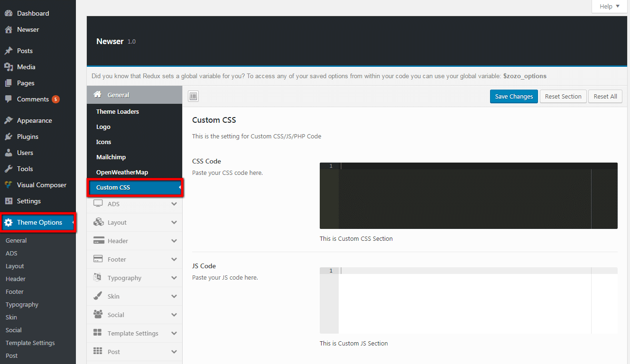Click Reset All button

coord(605,96)
